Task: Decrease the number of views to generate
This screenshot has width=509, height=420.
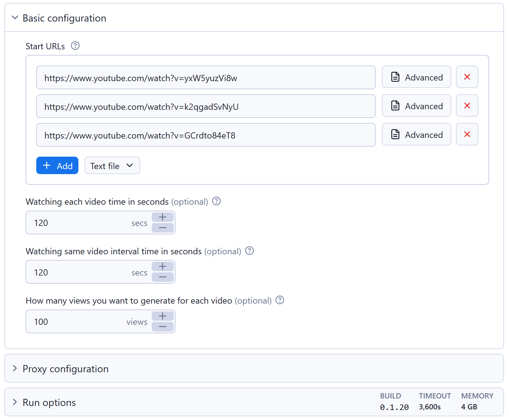Action: point(162,327)
